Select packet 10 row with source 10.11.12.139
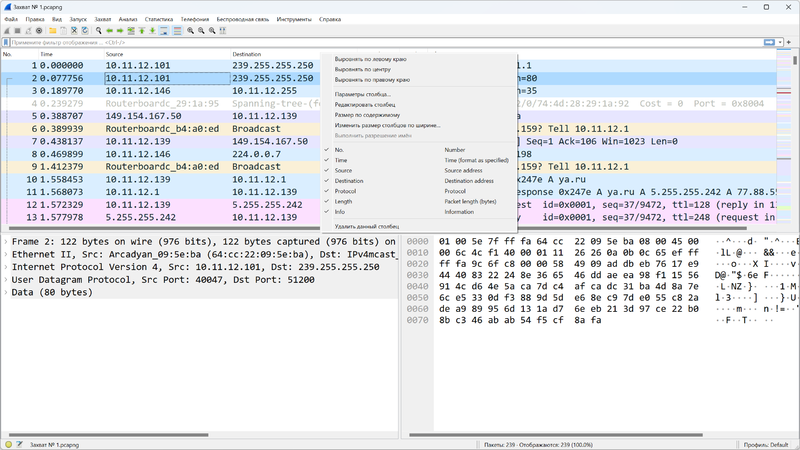Viewport: 800px width, 450px height. (x=389, y=180)
